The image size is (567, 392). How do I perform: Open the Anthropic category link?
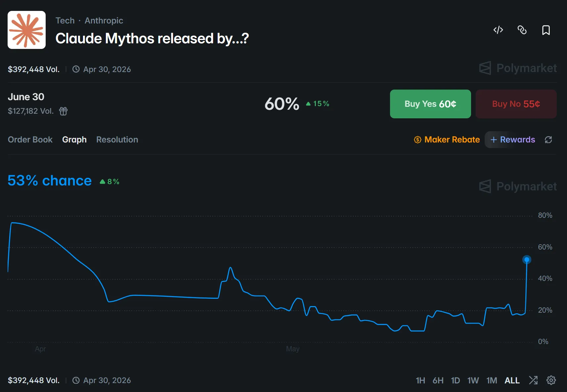[104, 20]
